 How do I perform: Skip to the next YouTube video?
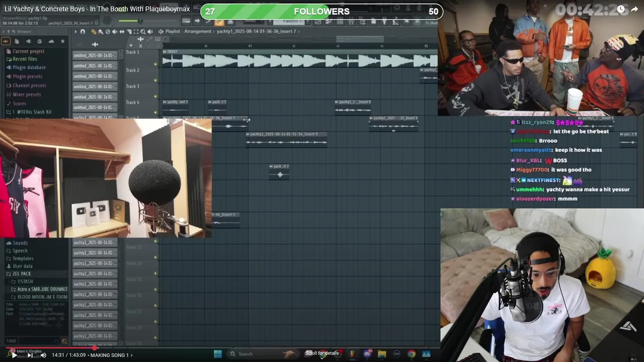[x=30, y=355]
